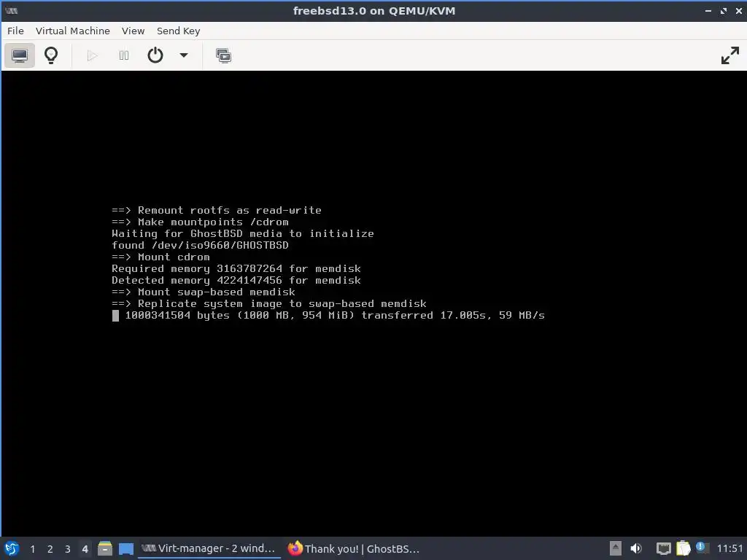Screen dimensions: 747x560
Task: Click the 'found /dev/iso9660/GHOSTBSD' console line
Action: coord(200,245)
